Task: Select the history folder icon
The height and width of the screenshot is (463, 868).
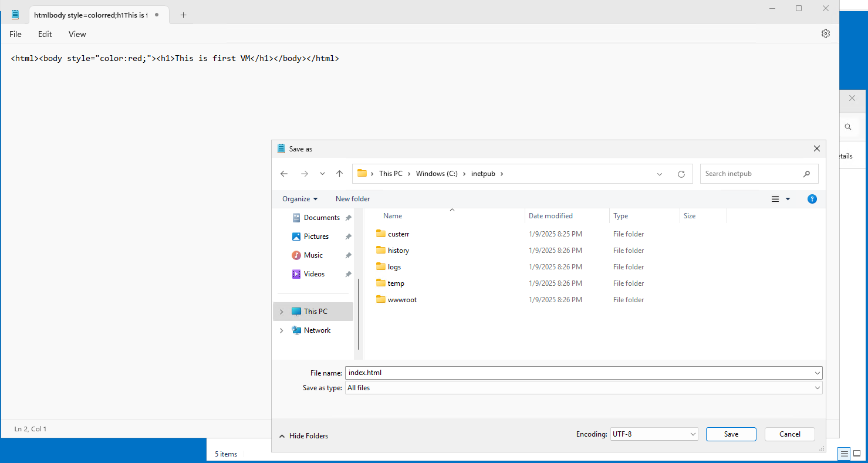Action: [x=381, y=250]
